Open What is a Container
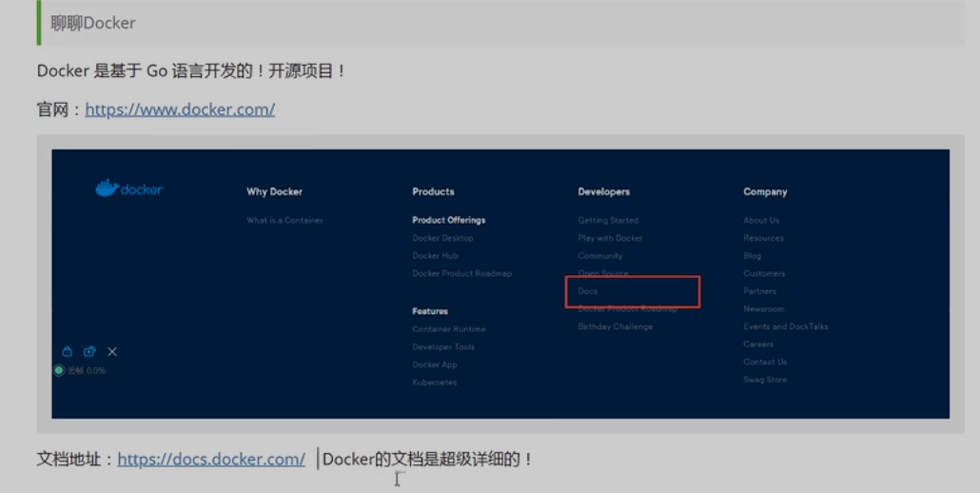The height and width of the screenshot is (493, 980). click(284, 220)
